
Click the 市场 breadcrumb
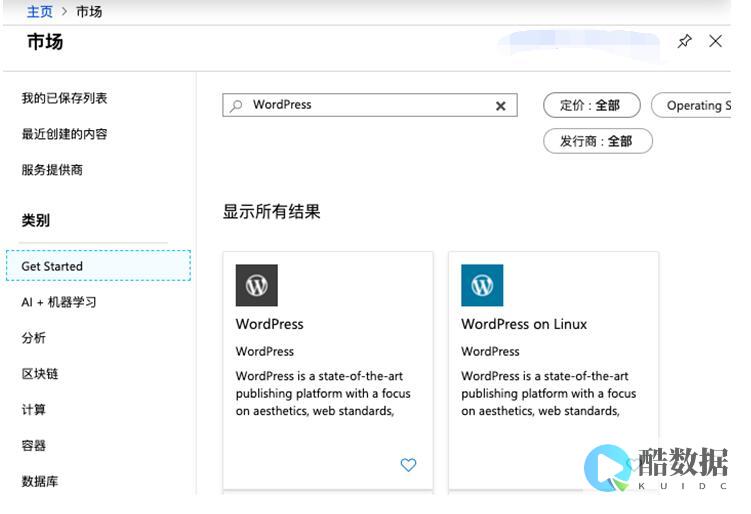[89, 11]
